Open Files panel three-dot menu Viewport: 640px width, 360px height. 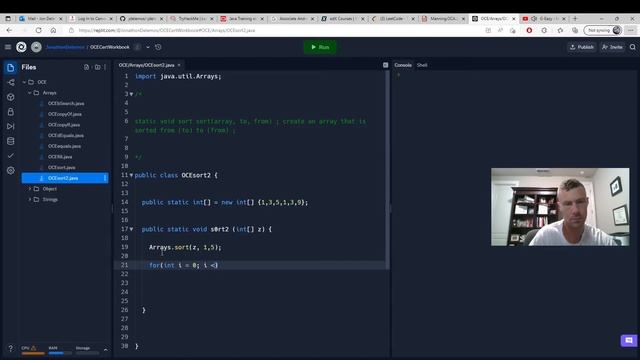[x=105, y=67]
